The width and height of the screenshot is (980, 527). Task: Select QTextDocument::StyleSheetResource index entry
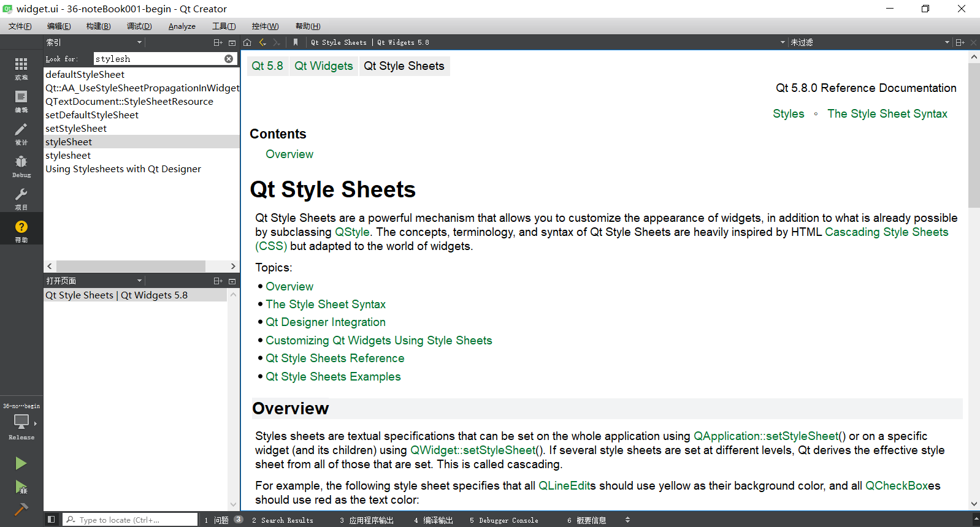(x=129, y=102)
